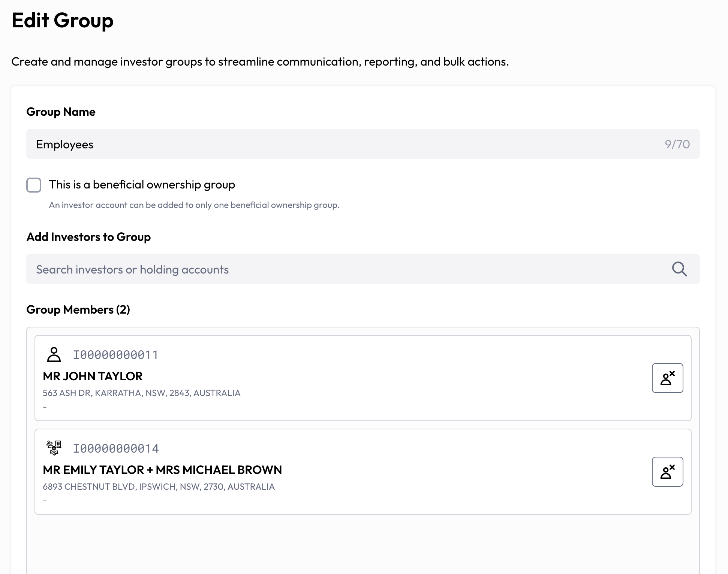Click the Edit Group page title
Image resolution: width=728 pixels, height=574 pixels.
coord(63,21)
